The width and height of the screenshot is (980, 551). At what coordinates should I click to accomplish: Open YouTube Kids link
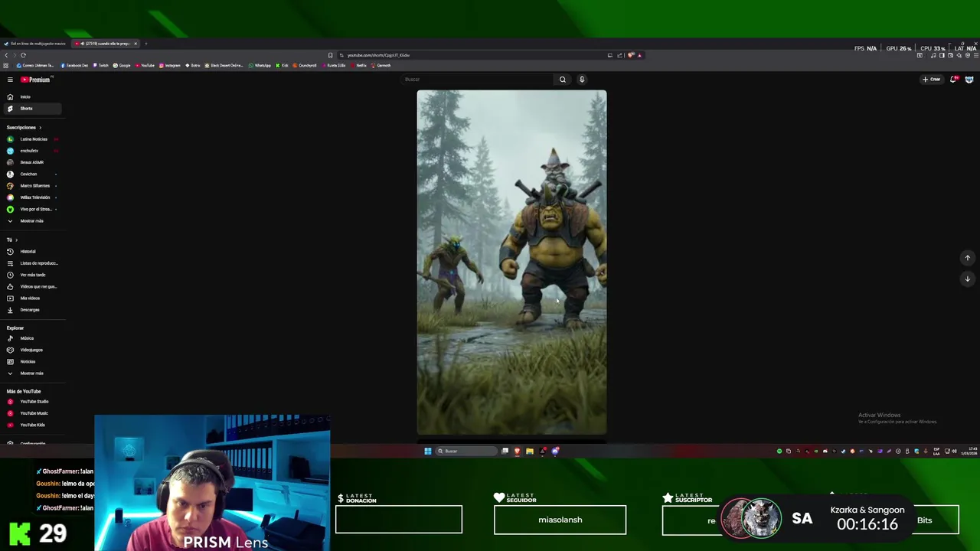point(31,425)
